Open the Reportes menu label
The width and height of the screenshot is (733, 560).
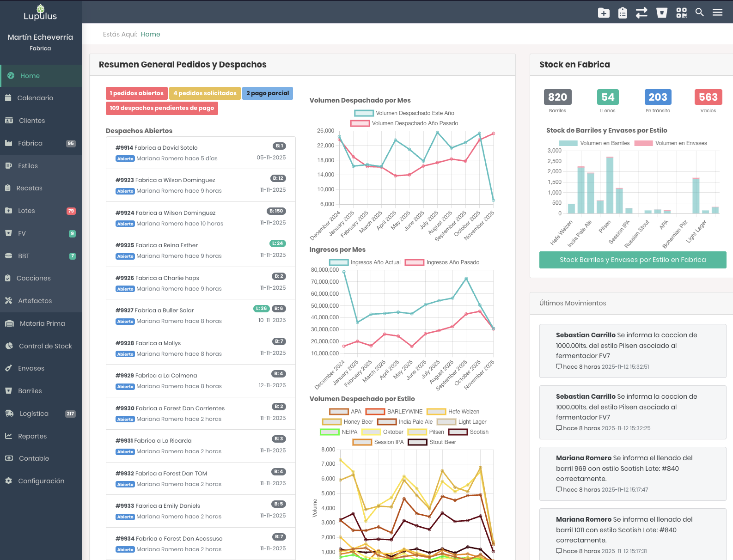pos(32,436)
